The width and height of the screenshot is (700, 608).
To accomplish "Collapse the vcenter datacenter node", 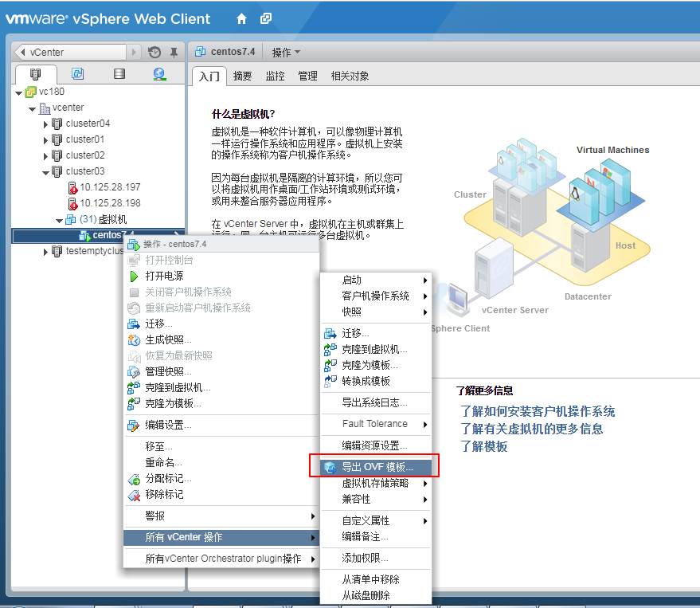I will coord(32,108).
